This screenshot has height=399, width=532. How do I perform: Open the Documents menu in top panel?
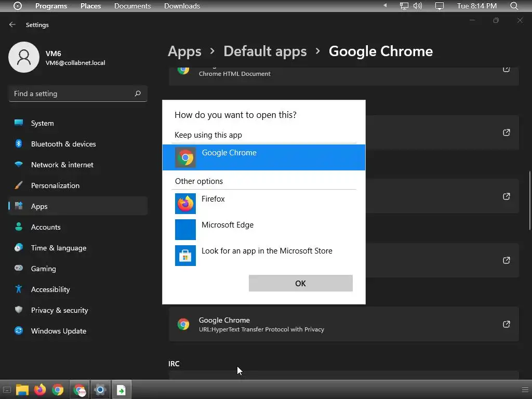click(132, 6)
